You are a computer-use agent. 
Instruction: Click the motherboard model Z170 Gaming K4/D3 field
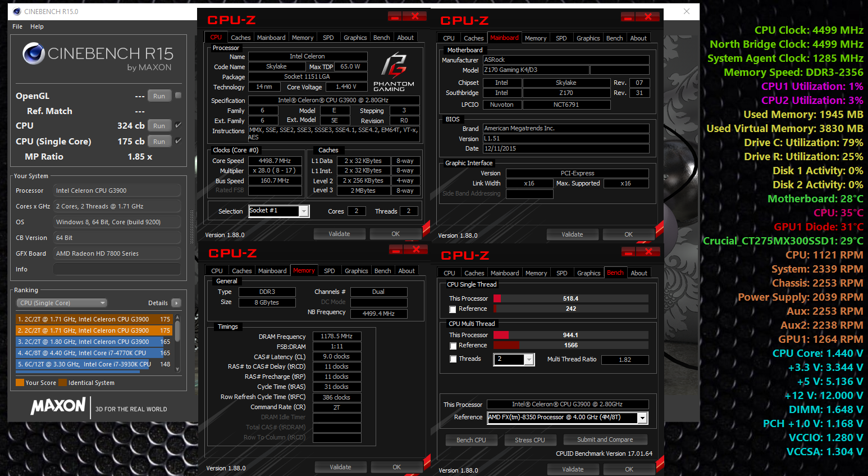tap(536, 70)
